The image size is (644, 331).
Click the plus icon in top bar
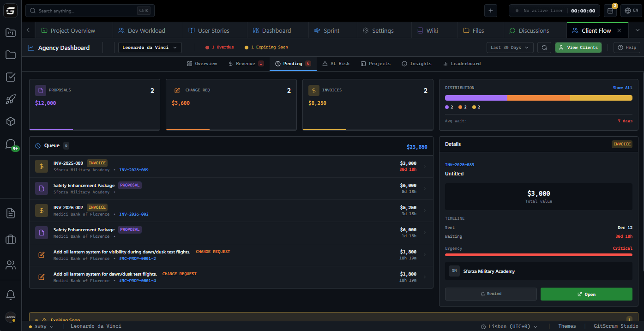click(491, 11)
